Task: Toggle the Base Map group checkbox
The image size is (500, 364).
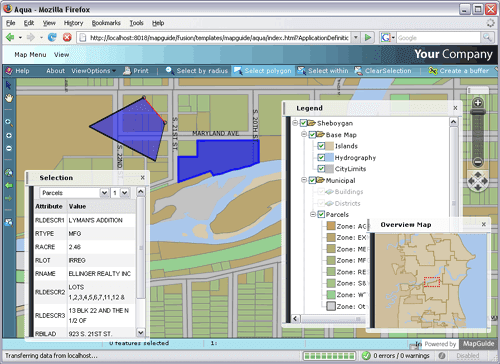Action: [312, 135]
